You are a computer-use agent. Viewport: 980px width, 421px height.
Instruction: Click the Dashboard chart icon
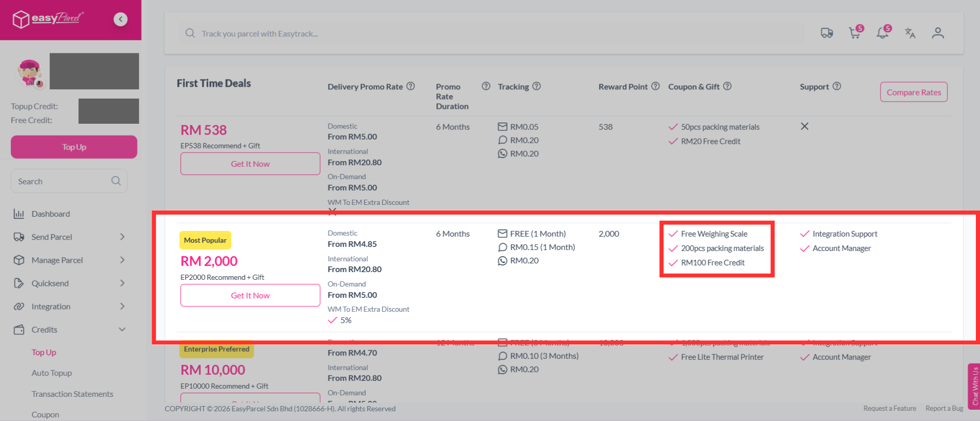[x=19, y=214]
